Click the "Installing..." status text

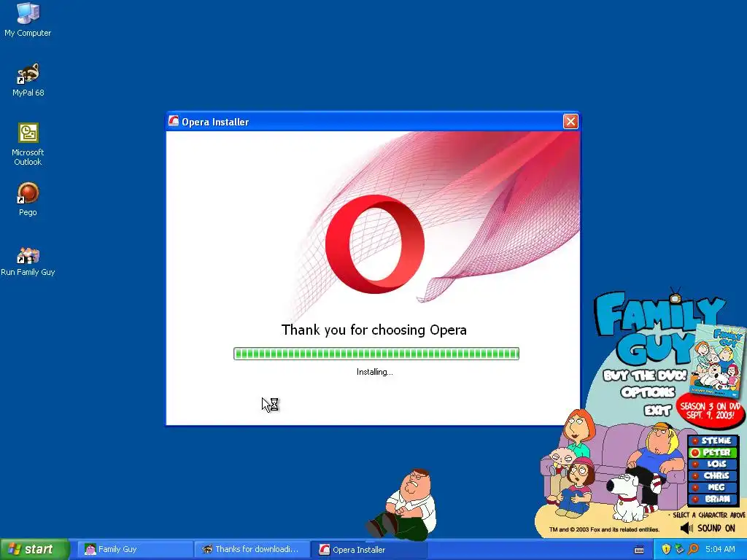tap(374, 372)
